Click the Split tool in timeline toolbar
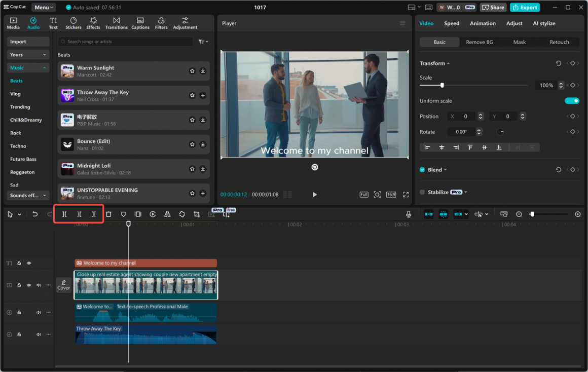The width and height of the screenshot is (588, 372). coord(64,214)
